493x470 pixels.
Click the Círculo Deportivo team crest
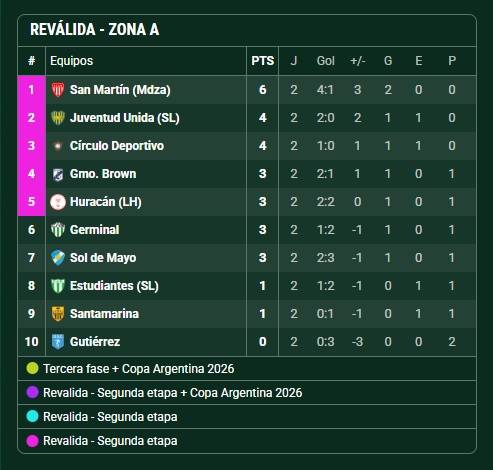pos(58,146)
